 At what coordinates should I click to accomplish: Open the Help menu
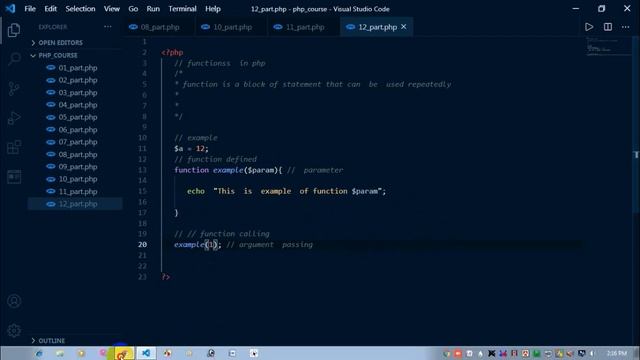213,9
